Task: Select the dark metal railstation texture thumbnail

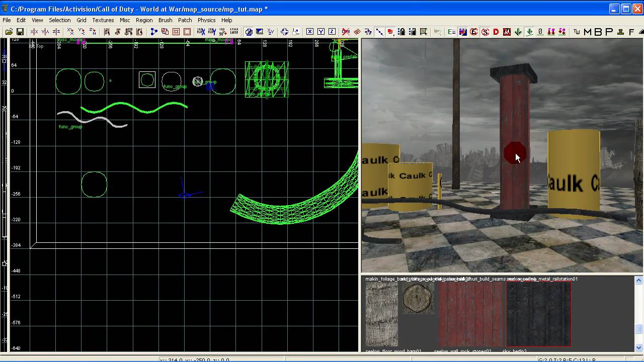Action: tap(538, 314)
